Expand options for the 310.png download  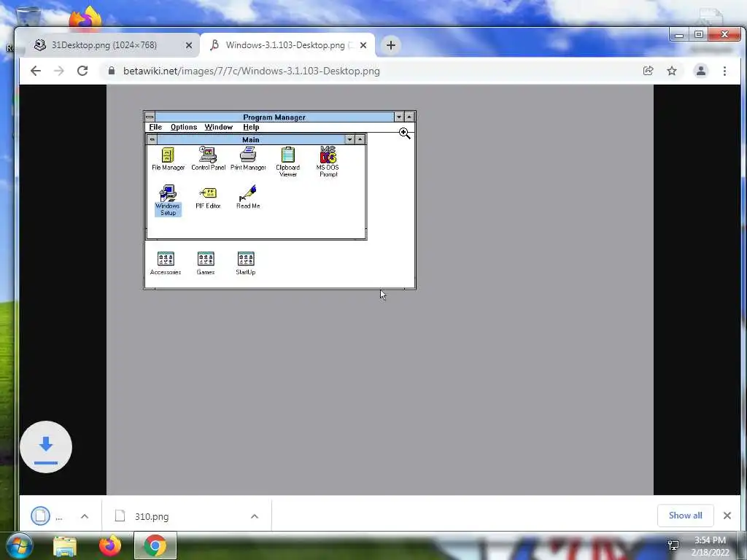[255, 516]
